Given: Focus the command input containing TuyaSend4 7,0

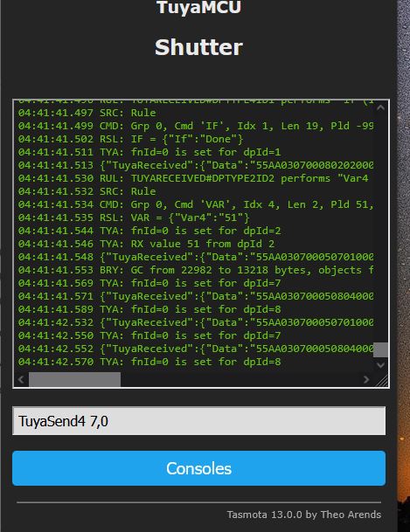Looking at the screenshot, I should (x=199, y=421).
